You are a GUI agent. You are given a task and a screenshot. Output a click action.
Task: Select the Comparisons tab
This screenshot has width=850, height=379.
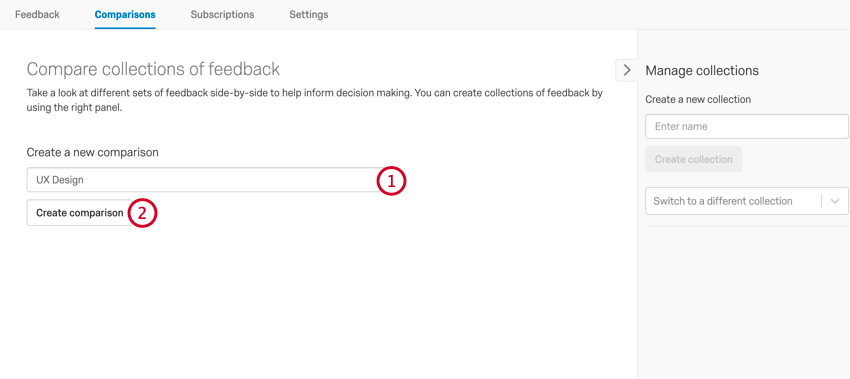click(125, 15)
